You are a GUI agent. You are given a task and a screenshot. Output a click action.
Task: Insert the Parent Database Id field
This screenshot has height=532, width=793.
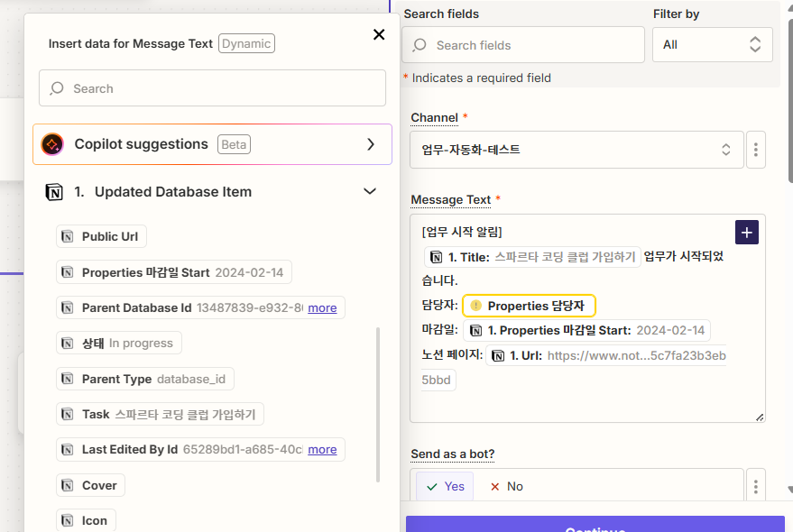pos(200,307)
